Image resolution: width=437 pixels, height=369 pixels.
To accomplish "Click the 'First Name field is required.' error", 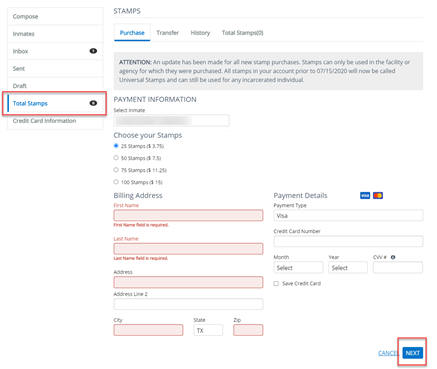I will tap(141, 225).
